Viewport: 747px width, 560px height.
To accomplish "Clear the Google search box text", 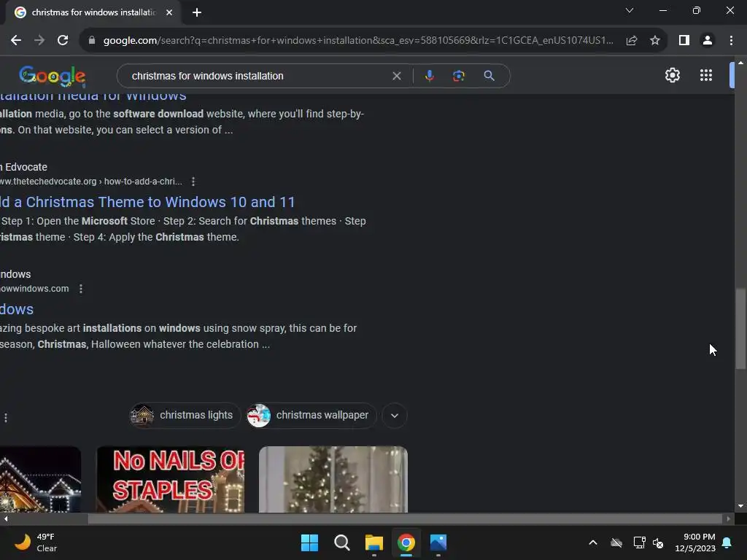I will tap(396, 76).
